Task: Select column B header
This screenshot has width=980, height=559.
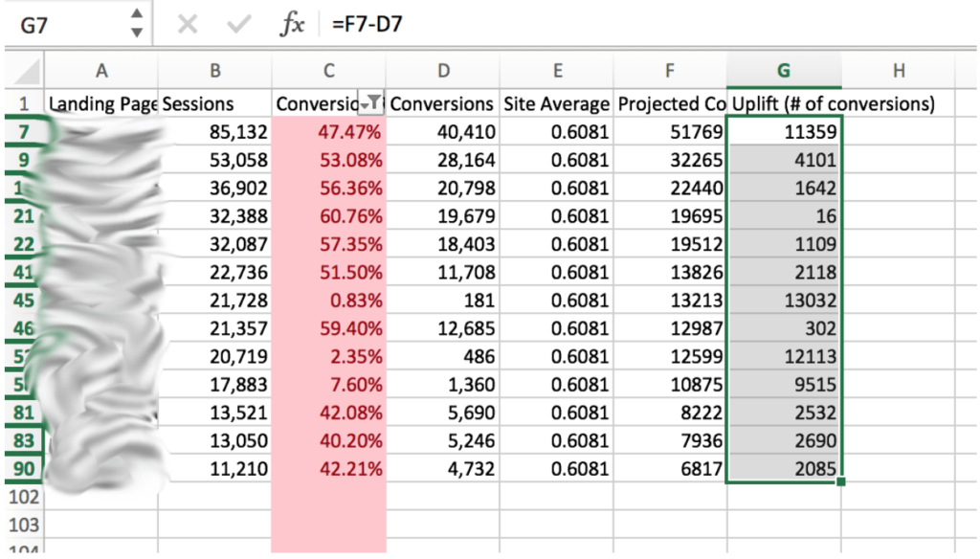Action: [x=215, y=71]
